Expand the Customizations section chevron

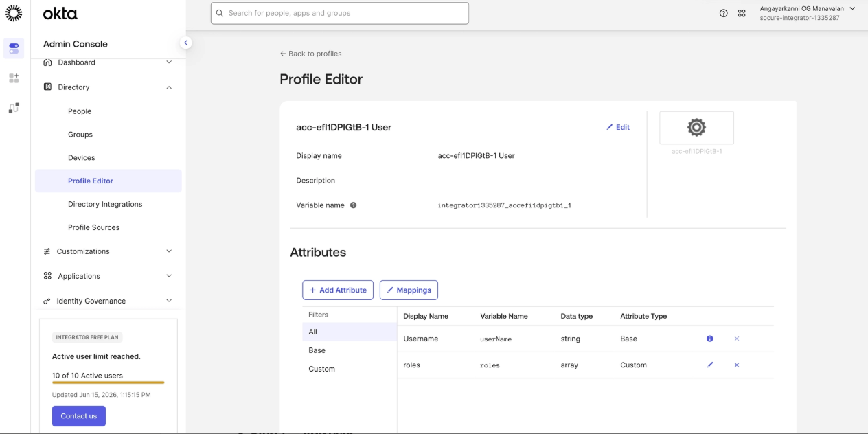click(169, 251)
